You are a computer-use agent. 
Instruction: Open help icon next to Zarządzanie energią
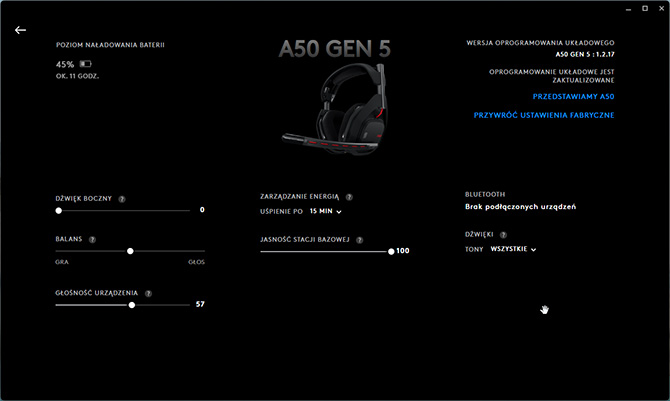coord(349,197)
